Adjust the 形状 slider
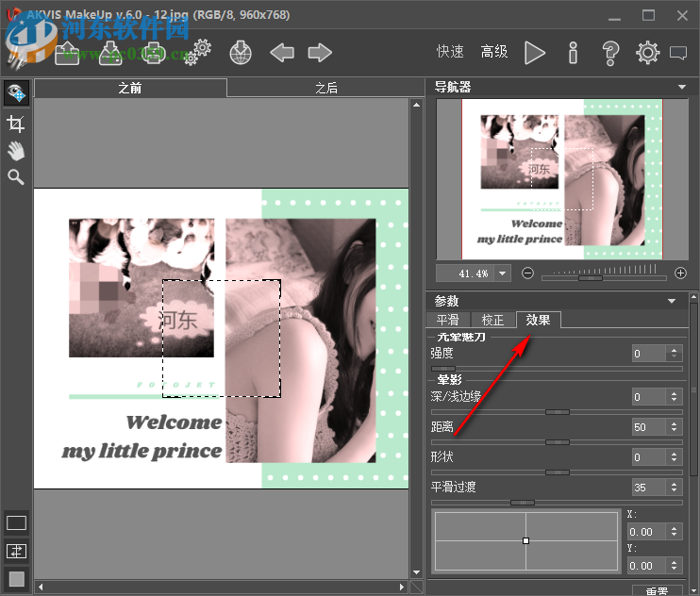The height and width of the screenshot is (596, 700). click(x=558, y=472)
